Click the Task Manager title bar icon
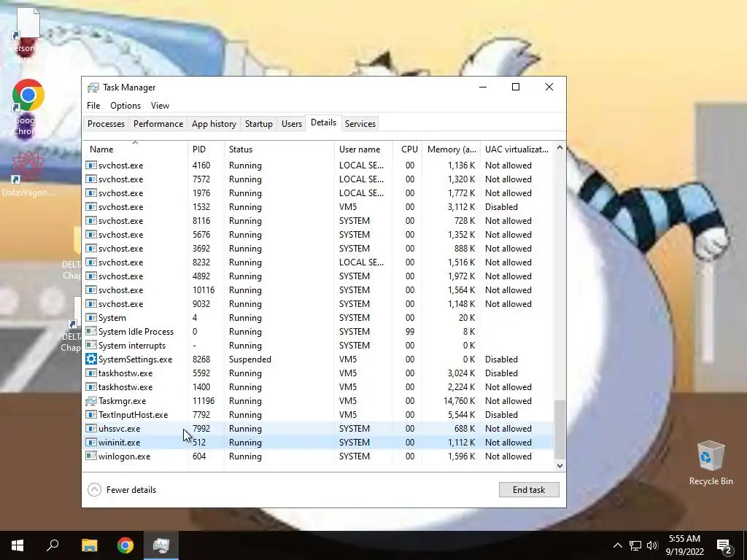The width and height of the screenshot is (747, 560). tap(93, 87)
